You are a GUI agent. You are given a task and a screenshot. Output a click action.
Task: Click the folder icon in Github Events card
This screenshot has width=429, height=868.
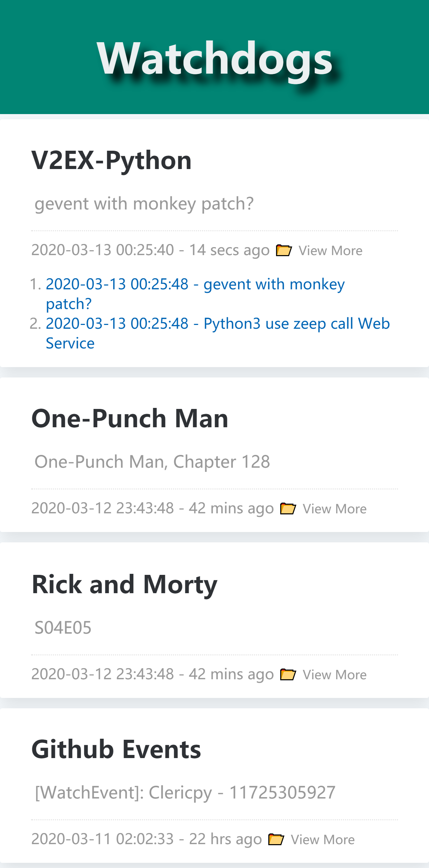coord(276,839)
